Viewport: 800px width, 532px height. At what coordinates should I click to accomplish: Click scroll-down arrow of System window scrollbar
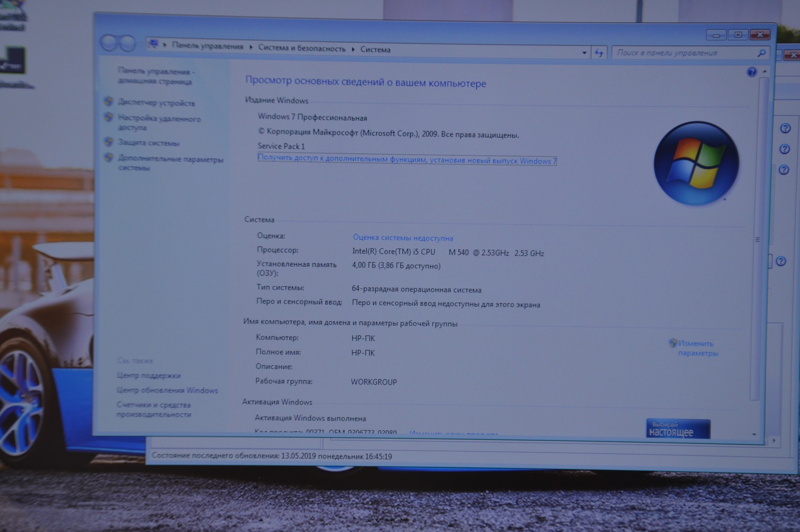pos(754,434)
